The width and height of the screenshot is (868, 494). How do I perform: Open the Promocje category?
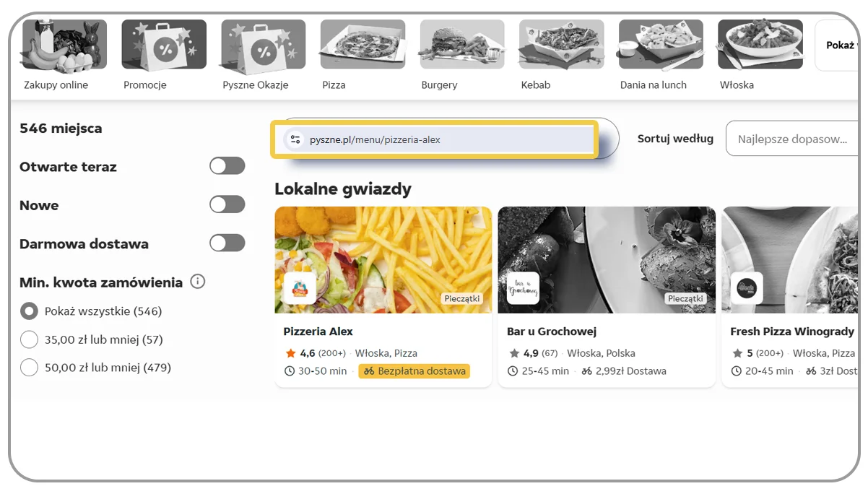[x=163, y=43]
